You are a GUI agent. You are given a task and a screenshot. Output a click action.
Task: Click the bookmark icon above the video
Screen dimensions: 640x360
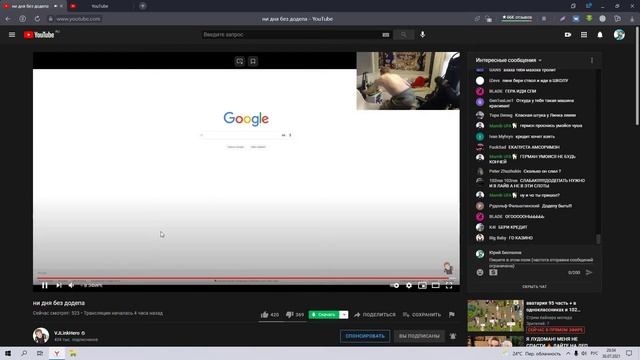tap(253, 61)
